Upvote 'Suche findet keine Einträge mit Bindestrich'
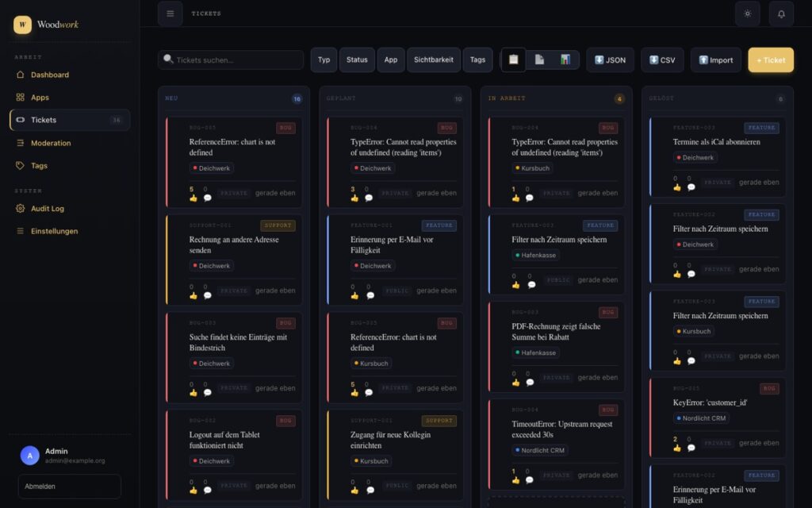This screenshot has height=508, width=812. pyautogui.click(x=193, y=389)
